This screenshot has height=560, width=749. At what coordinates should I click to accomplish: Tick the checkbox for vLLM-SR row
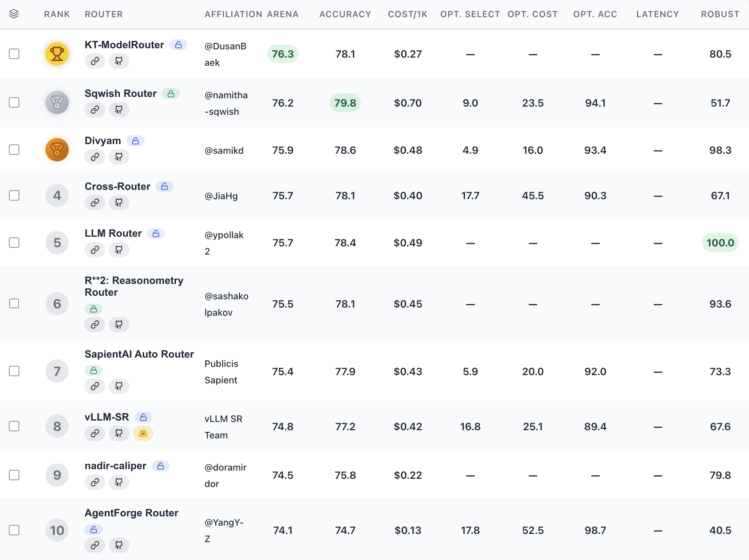click(x=14, y=426)
